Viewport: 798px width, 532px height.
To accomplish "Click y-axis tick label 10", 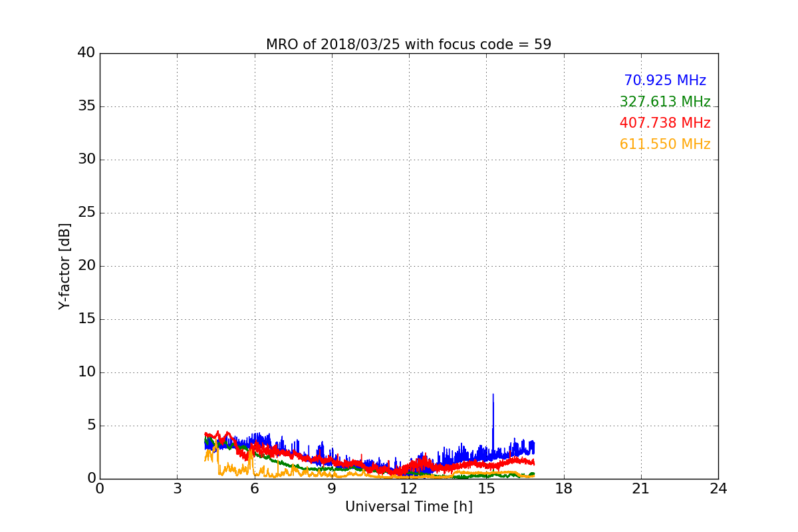I will pos(86,372).
